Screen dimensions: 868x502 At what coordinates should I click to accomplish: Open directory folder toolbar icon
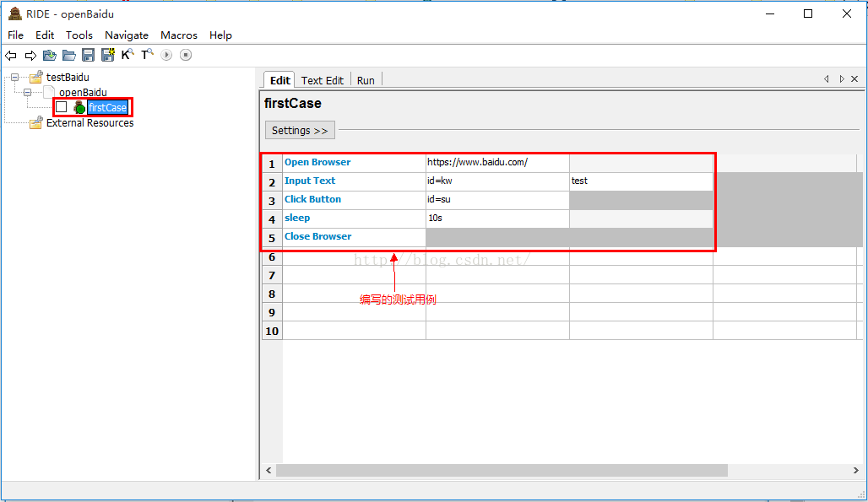[x=69, y=56]
